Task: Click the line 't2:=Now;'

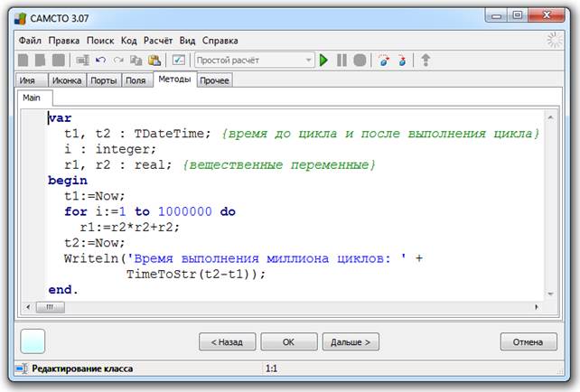Action: 95,243
